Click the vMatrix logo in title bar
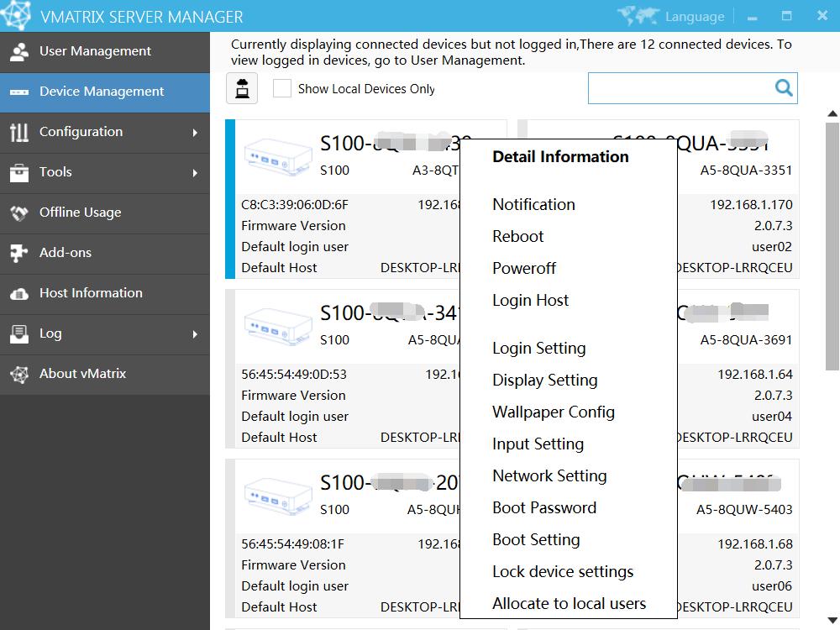Screen dimensions: 840x630 click(15, 15)
